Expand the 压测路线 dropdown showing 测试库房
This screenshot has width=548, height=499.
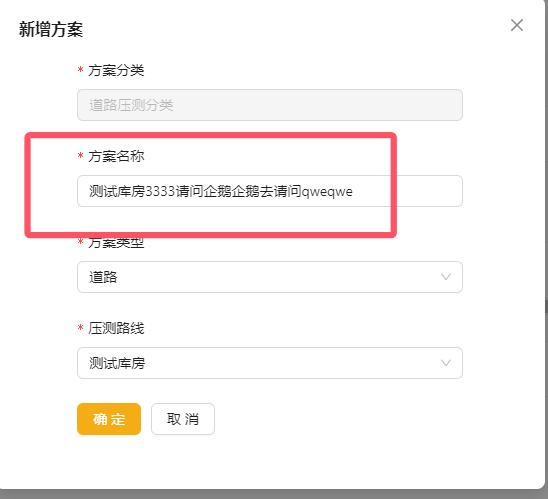[270, 363]
